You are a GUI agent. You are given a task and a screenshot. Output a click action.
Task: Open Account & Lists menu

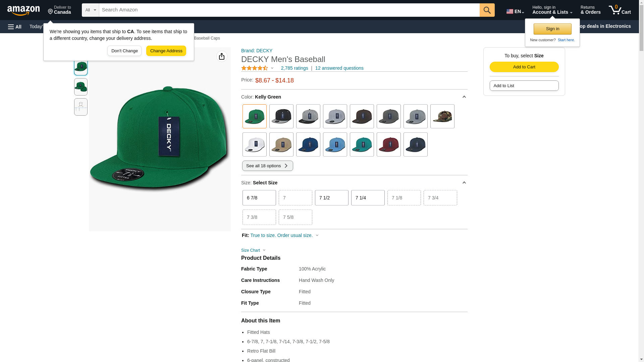click(x=552, y=10)
